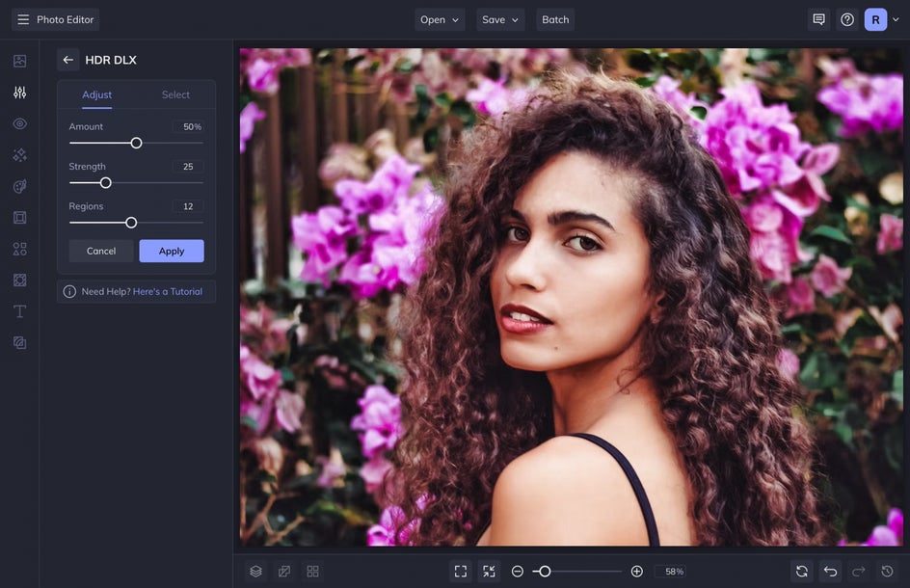Image resolution: width=910 pixels, height=588 pixels.
Task: Zoom in with the plus icon
Action: tap(636, 572)
